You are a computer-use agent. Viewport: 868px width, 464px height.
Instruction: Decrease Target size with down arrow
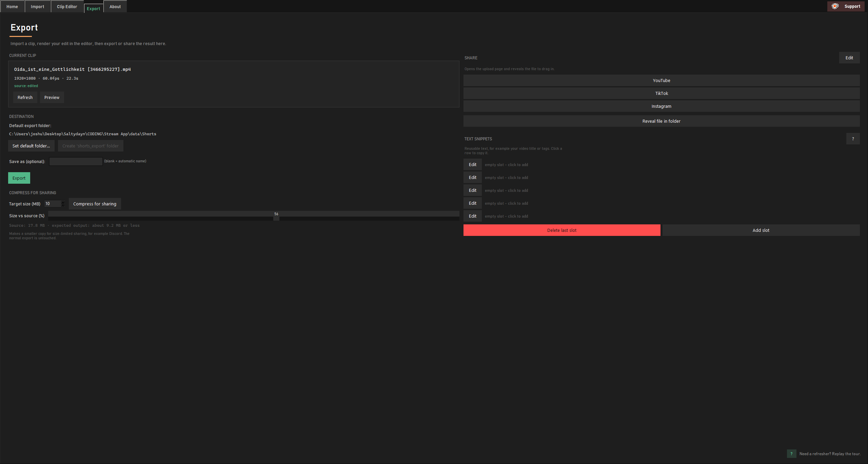[x=63, y=205]
